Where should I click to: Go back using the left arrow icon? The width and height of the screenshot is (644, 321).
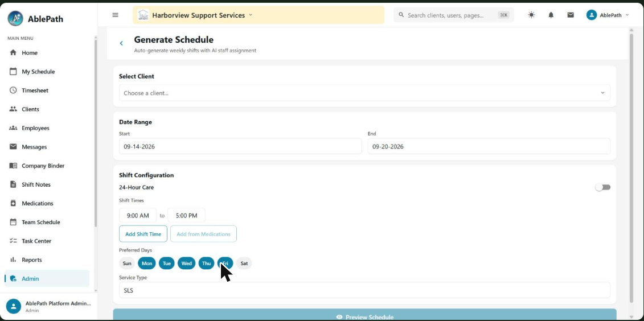[x=121, y=43]
